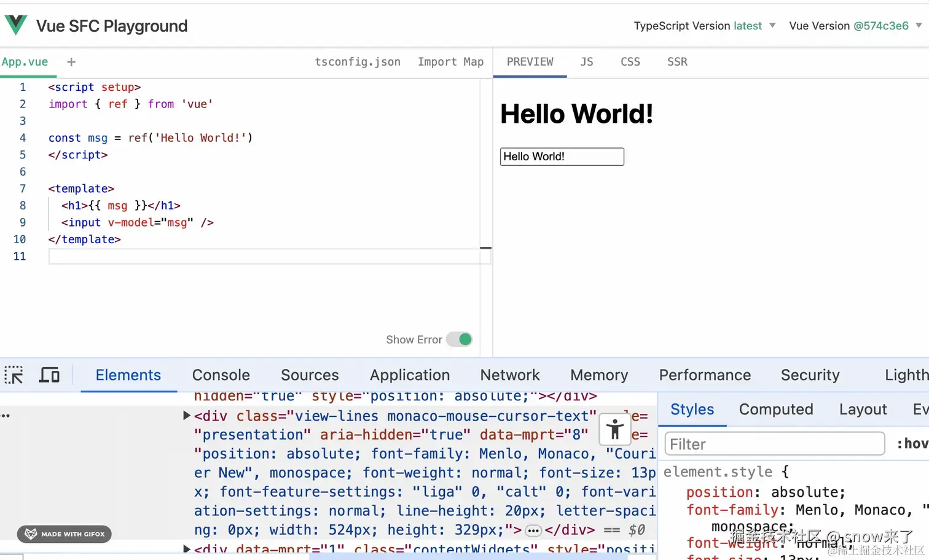Focus the Styles Filter field
Screen dimensions: 929x560
click(x=774, y=444)
